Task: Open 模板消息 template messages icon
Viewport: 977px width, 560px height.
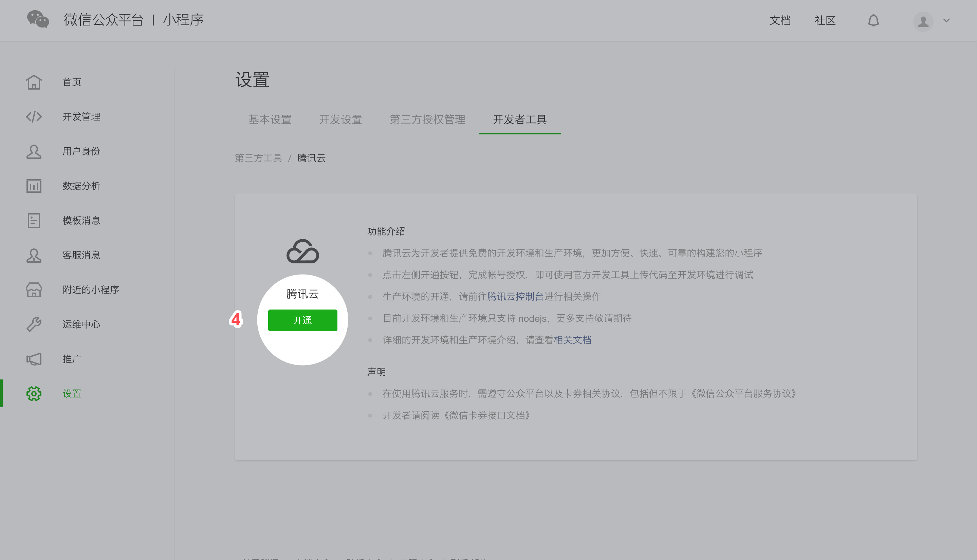Action: (34, 220)
